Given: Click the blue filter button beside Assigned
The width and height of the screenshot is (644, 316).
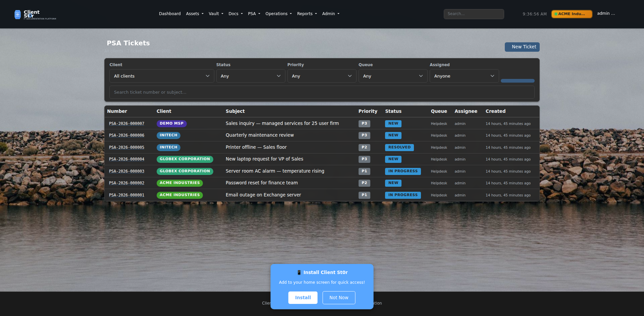Looking at the screenshot, I should 518,81.
